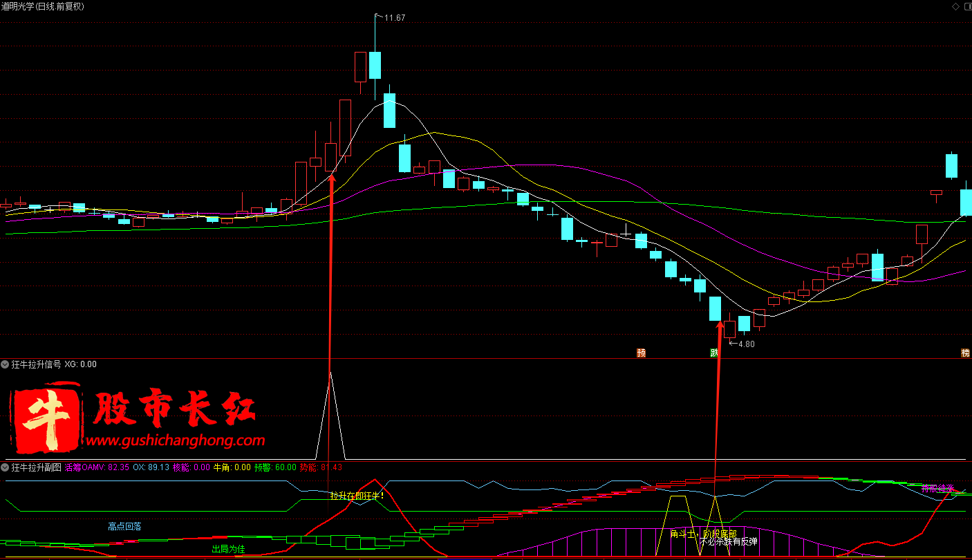Click the 出局为佳 annotation text
972x560 pixels.
tap(228, 549)
